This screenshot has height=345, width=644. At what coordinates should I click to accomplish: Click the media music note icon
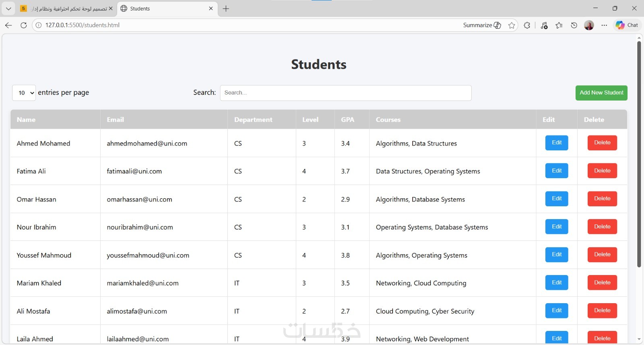544,25
